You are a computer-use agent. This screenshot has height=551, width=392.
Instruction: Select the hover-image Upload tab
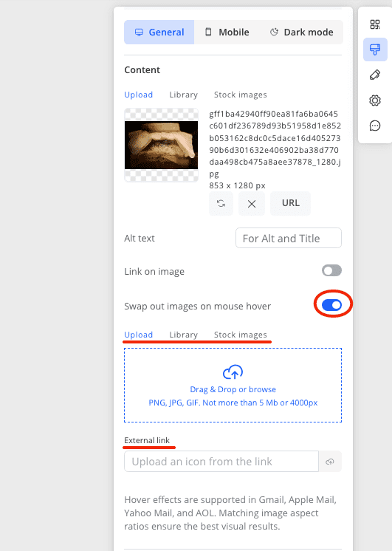138,335
